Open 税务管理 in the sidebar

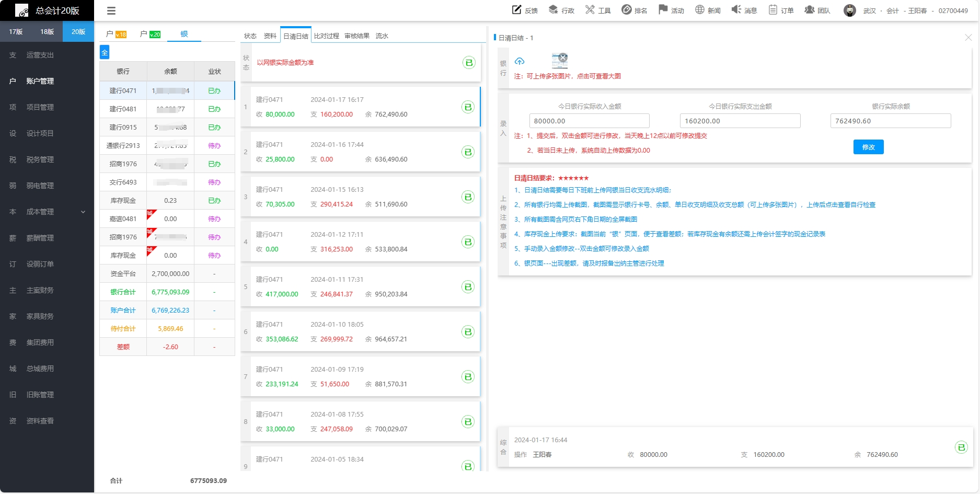pyautogui.click(x=40, y=159)
